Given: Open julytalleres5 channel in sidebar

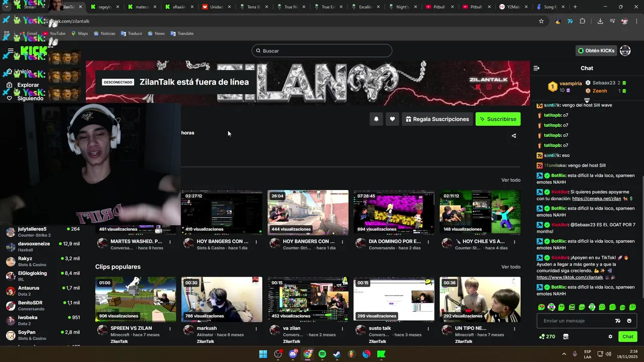Looking at the screenshot, I should (x=43, y=232).
